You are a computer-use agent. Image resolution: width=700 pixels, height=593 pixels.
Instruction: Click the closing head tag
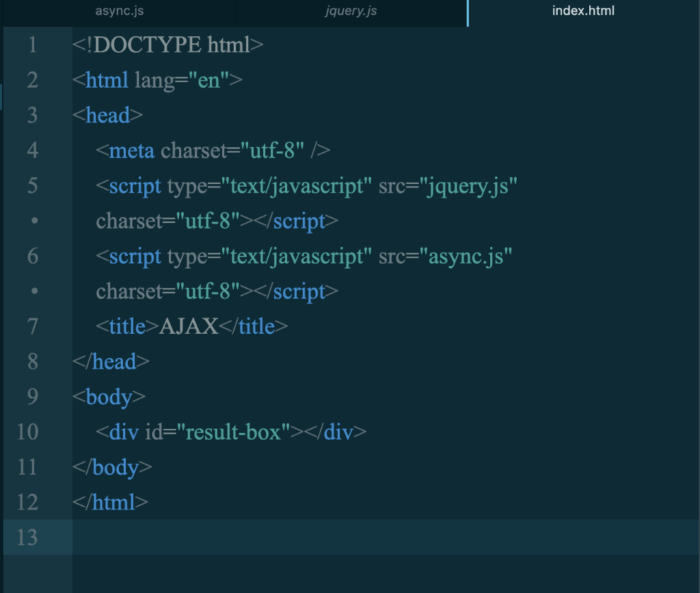(x=111, y=362)
